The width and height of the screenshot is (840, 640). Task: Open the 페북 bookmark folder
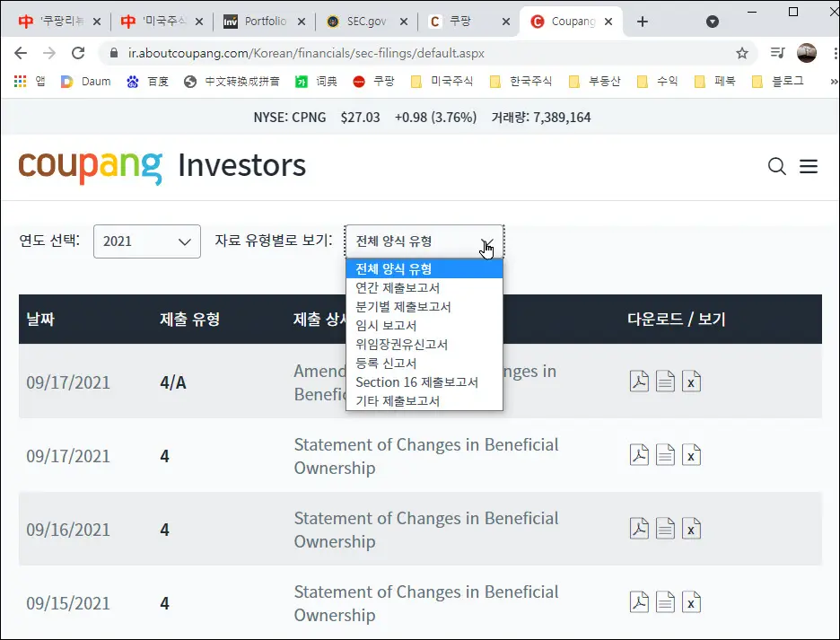[714, 82]
